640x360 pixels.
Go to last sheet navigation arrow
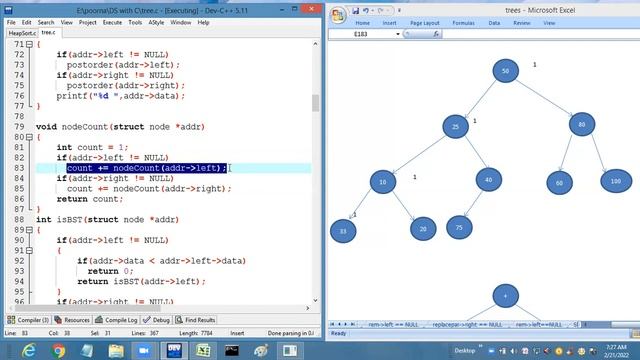coord(353,324)
